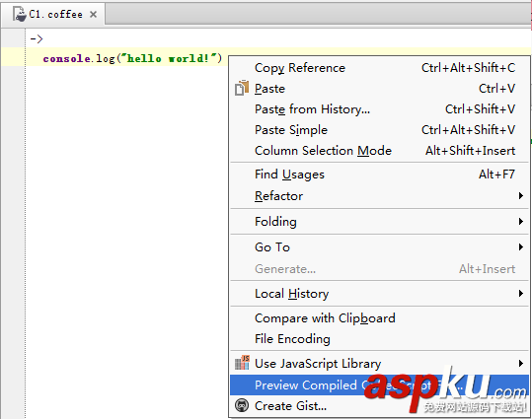532x419 pixels.
Task: Open the Local History submenu
Action: point(380,294)
